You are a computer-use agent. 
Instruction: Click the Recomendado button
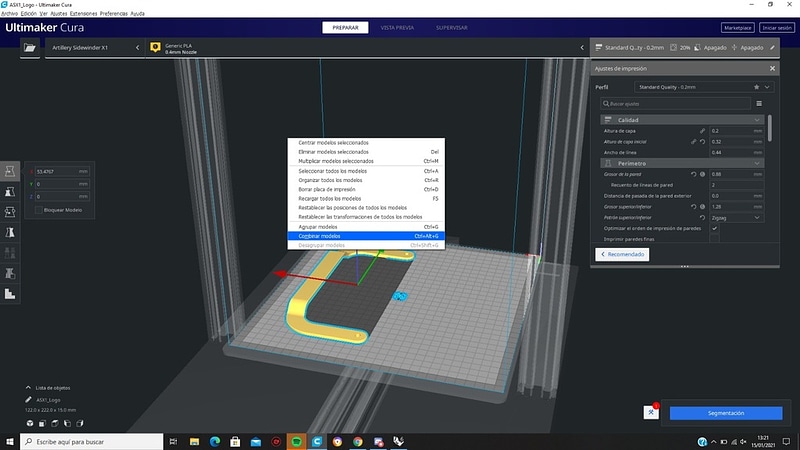[622, 254]
